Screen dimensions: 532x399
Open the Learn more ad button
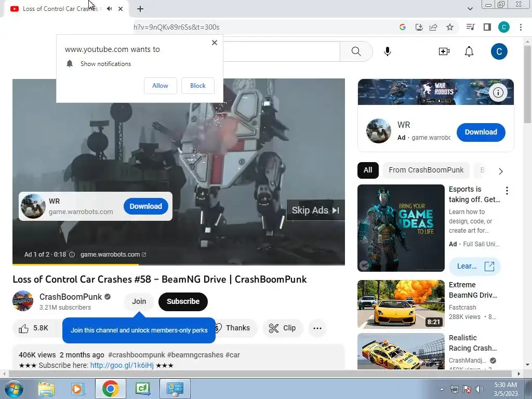[475, 267]
